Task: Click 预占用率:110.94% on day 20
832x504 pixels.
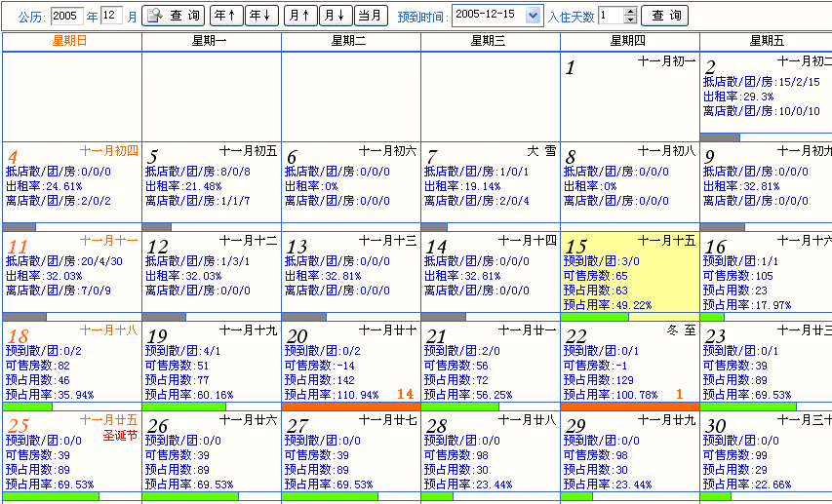Action: [332, 395]
